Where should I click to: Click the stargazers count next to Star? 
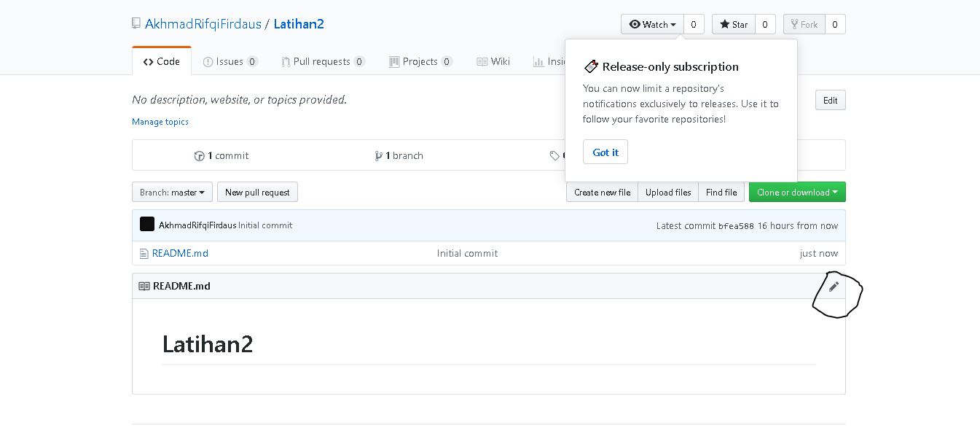click(x=765, y=24)
